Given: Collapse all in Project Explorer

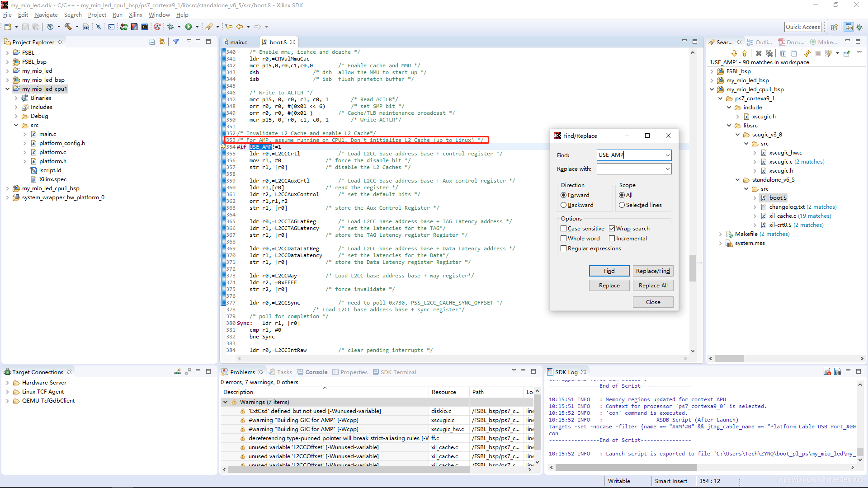Looking at the screenshot, I should 151,42.
